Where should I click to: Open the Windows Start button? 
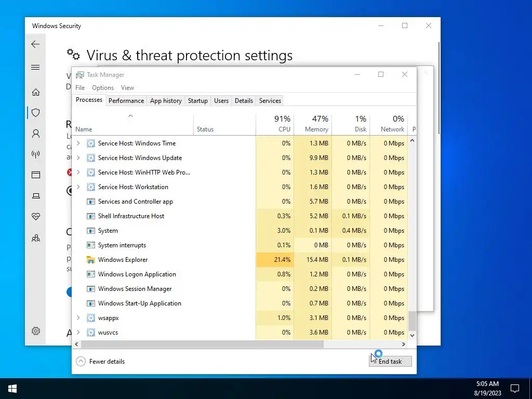point(12,389)
